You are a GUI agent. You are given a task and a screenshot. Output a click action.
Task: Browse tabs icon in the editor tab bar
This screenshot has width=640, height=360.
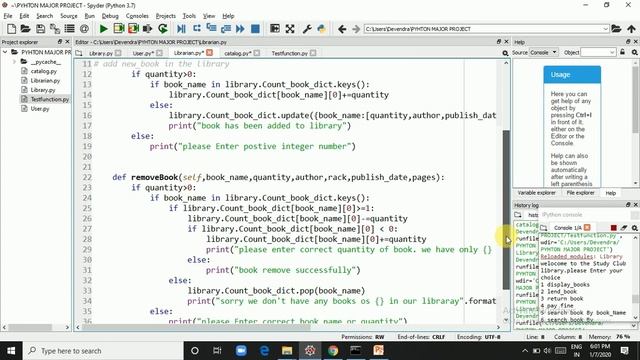coord(79,53)
